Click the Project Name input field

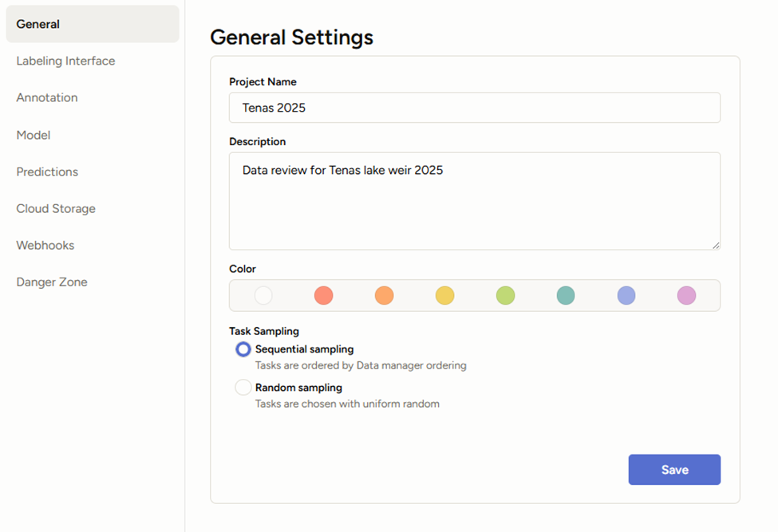(x=474, y=108)
